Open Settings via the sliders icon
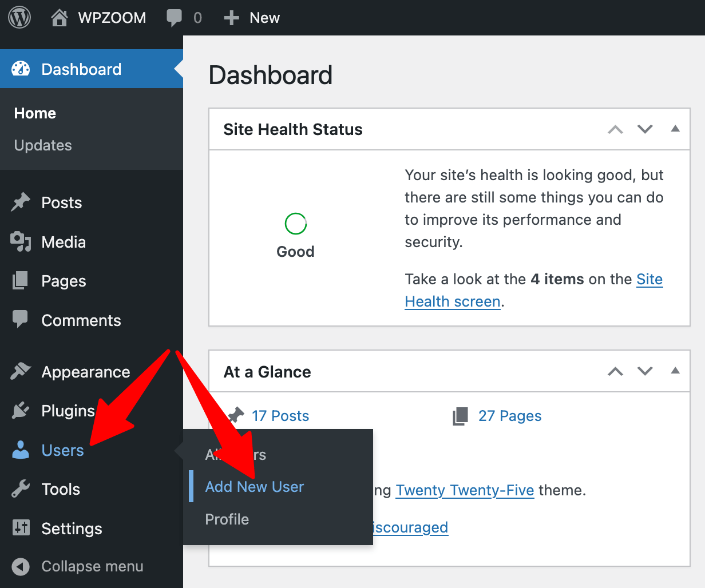705x588 pixels. pos(21,528)
